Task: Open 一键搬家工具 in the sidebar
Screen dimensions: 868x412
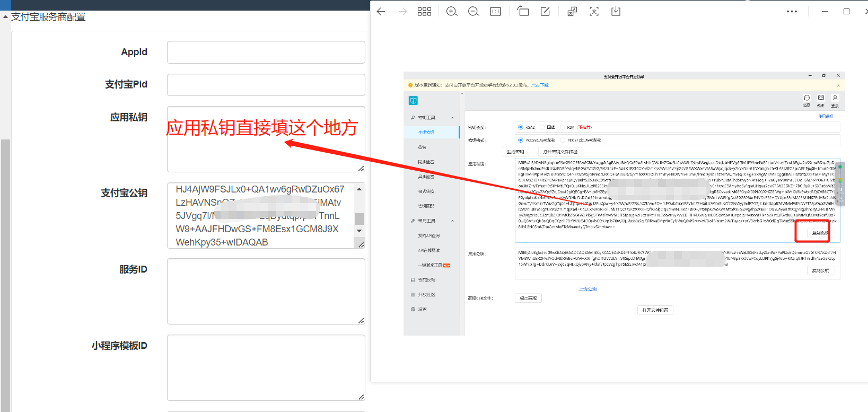Action: (x=431, y=265)
